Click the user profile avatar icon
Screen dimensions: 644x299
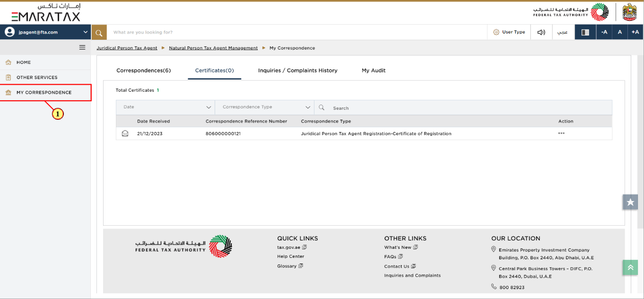click(x=9, y=32)
